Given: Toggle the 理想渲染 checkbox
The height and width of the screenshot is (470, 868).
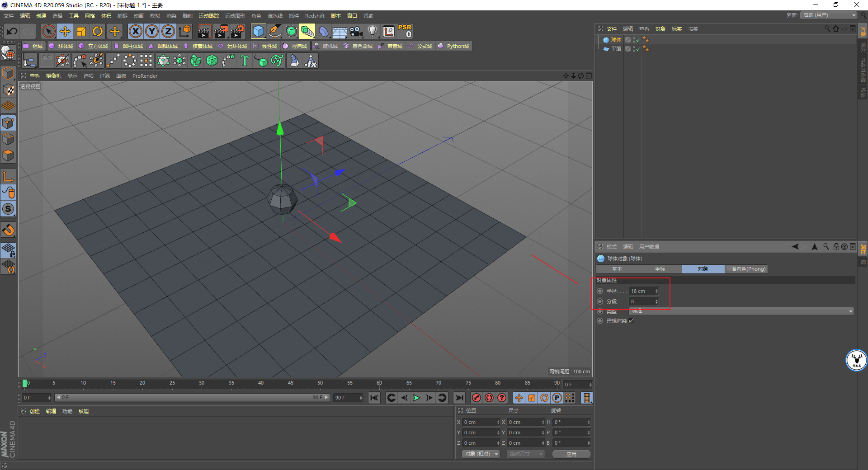Looking at the screenshot, I should coord(632,321).
